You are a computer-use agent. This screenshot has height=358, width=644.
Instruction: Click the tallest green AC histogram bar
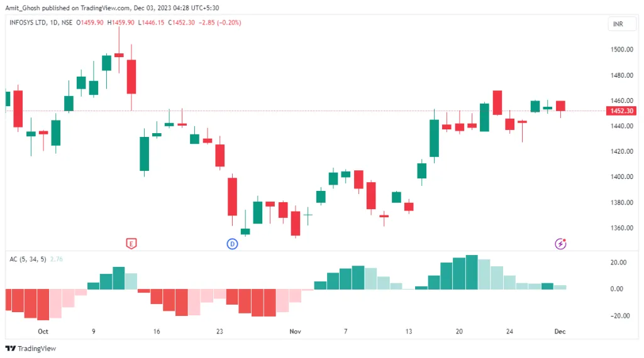pyautogui.click(x=472, y=273)
